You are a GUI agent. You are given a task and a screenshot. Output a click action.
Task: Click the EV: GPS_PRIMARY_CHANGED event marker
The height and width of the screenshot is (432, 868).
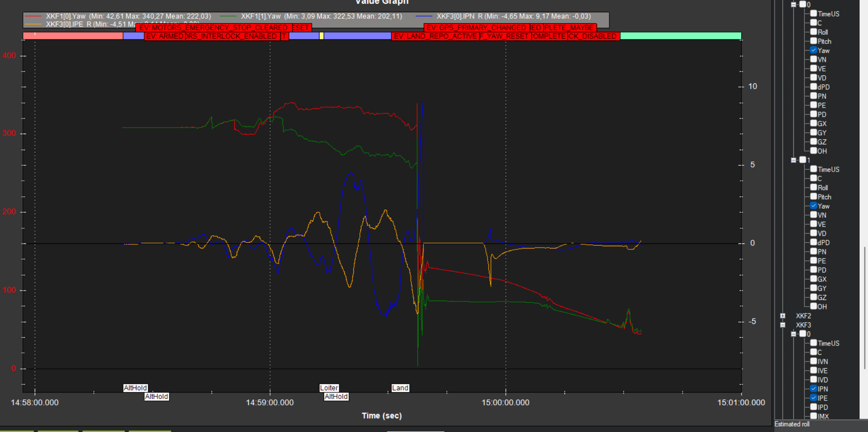point(477,27)
